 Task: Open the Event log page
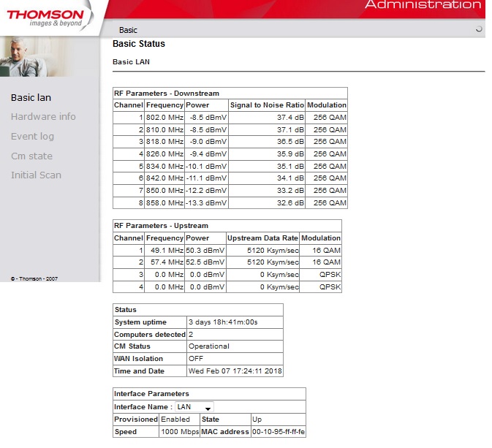point(32,137)
